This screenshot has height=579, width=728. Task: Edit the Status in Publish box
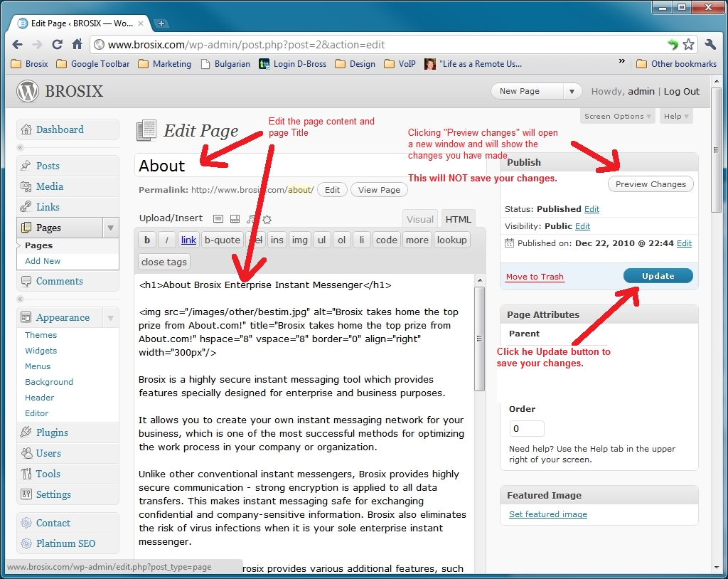pyautogui.click(x=591, y=209)
